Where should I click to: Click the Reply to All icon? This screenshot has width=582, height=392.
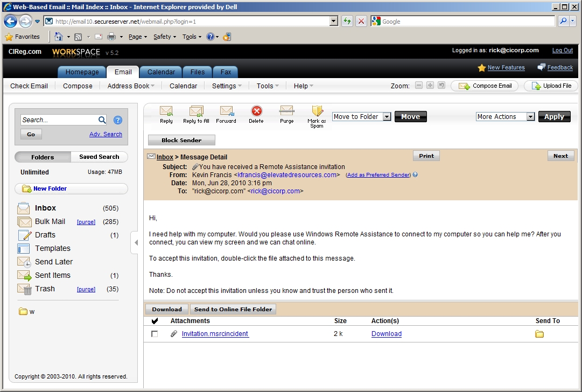click(196, 111)
